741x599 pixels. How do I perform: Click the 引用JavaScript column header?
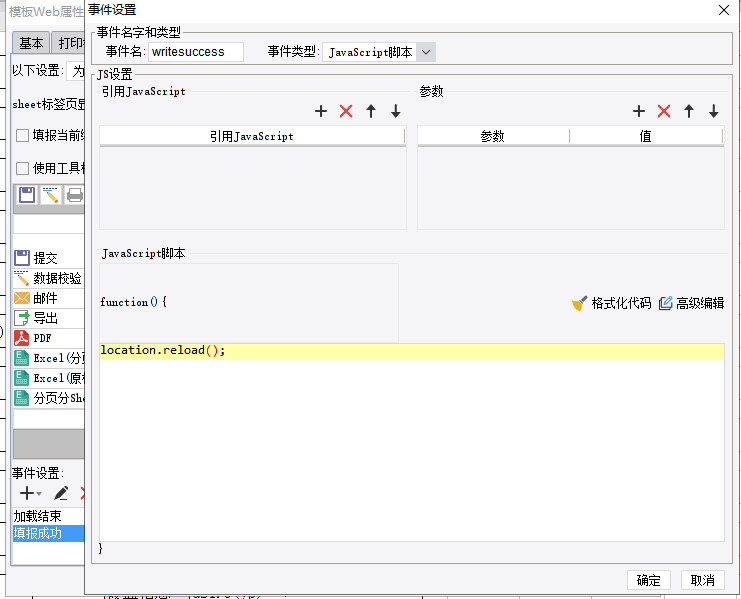click(252, 137)
